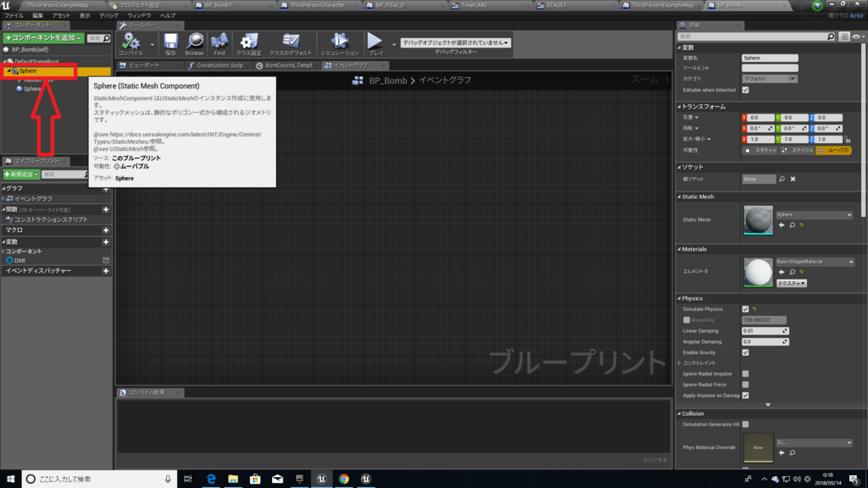Add a new マクロ macro with plus
Image resolution: width=868 pixels, height=488 pixels.
[x=106, y=230]
